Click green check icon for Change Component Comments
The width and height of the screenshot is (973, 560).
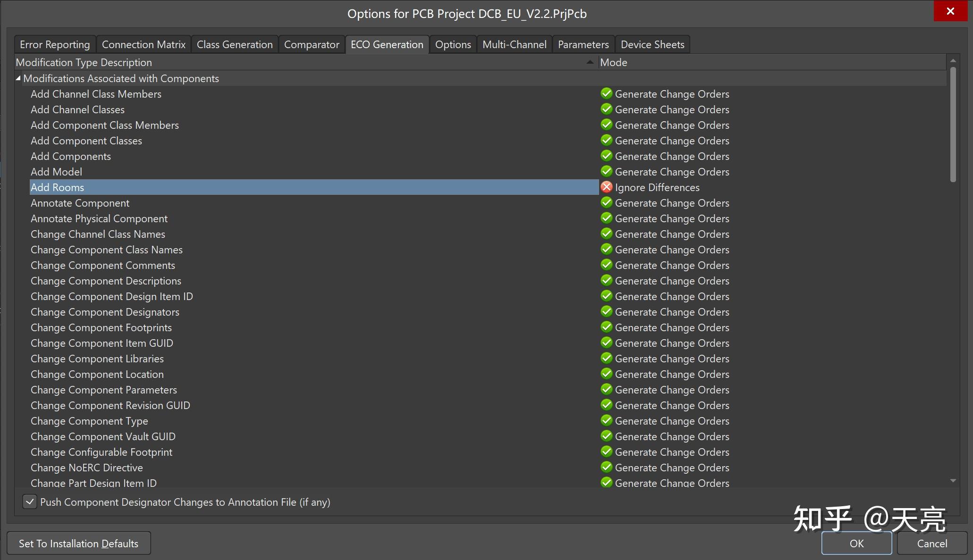click(607, 265)
